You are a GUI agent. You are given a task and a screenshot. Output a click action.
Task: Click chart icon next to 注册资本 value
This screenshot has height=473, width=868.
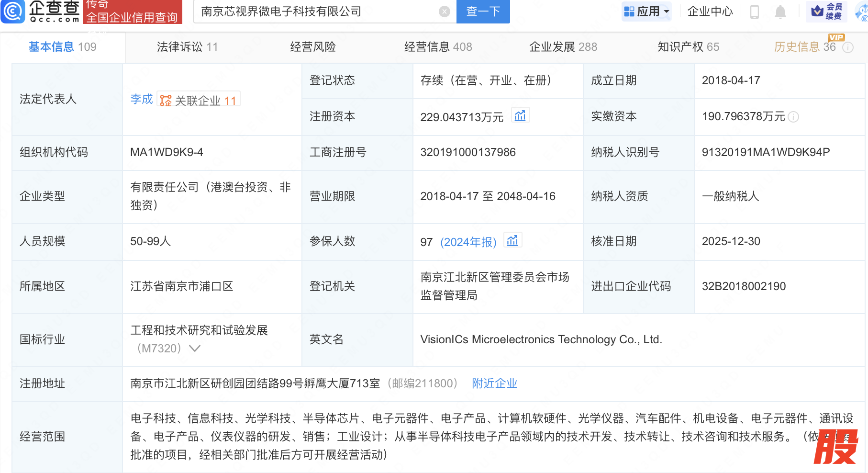pyautogui.click(x=520, y=116)
